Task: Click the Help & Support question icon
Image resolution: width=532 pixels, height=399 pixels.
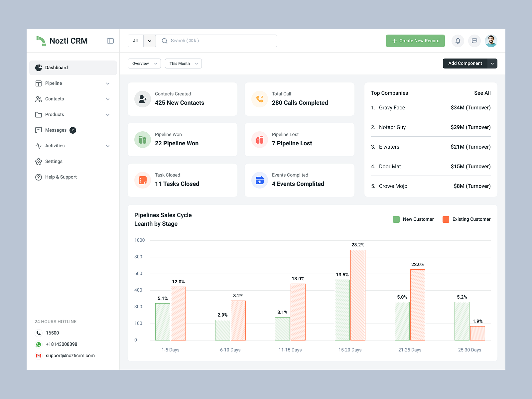Action: [39, 177]
